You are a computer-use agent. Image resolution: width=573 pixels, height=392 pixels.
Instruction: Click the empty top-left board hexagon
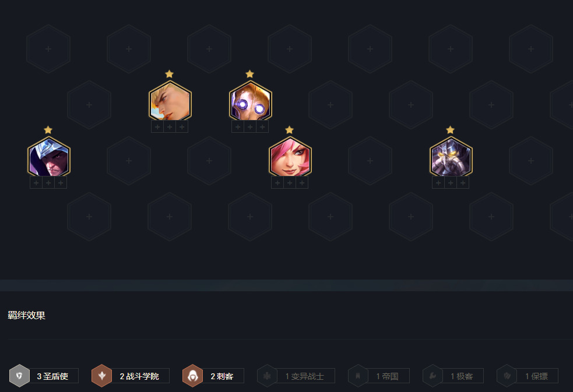tap(48, 49)
